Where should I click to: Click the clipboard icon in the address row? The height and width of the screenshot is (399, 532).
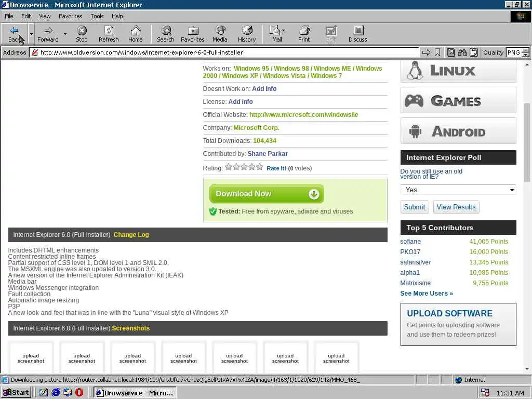pos(474,52)
